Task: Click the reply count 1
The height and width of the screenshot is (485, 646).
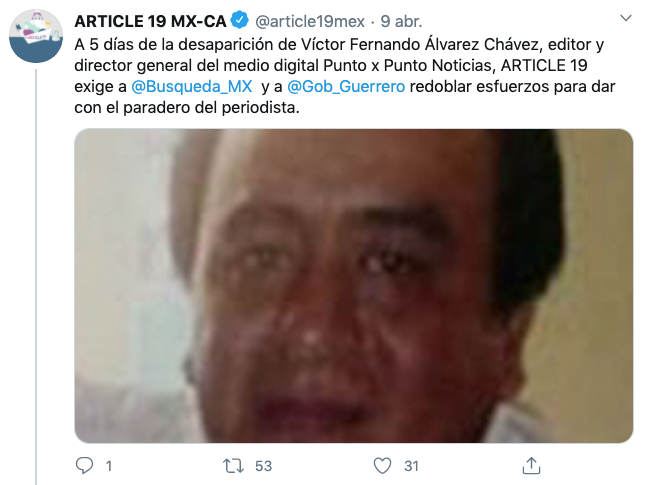Action: click(x=109, y=466)
